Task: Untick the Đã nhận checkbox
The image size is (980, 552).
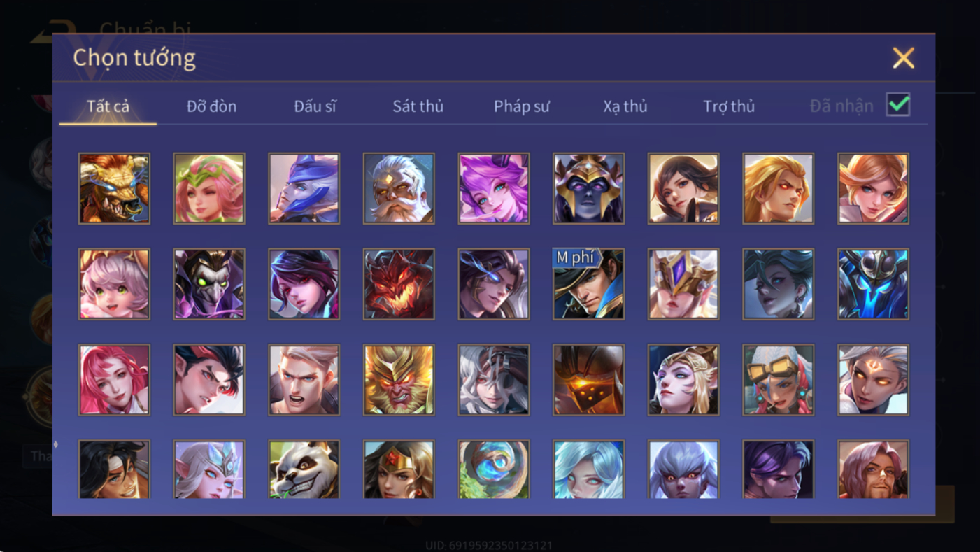Action: click(x=898, y=105)
